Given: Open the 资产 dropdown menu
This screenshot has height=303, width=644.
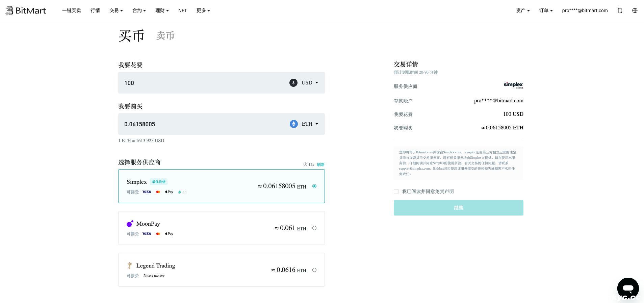Looking at the screenshot, I should [x=522, y=10].
